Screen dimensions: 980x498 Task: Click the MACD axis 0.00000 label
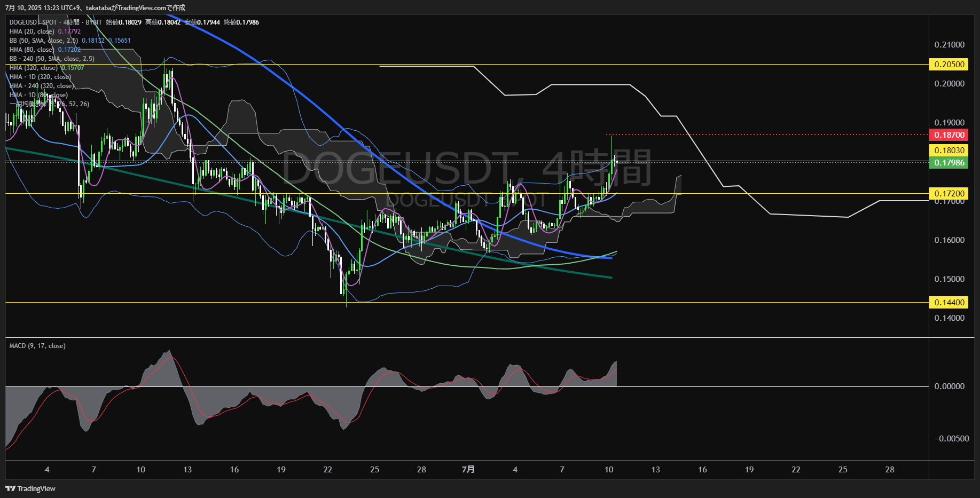click(950, 386)
